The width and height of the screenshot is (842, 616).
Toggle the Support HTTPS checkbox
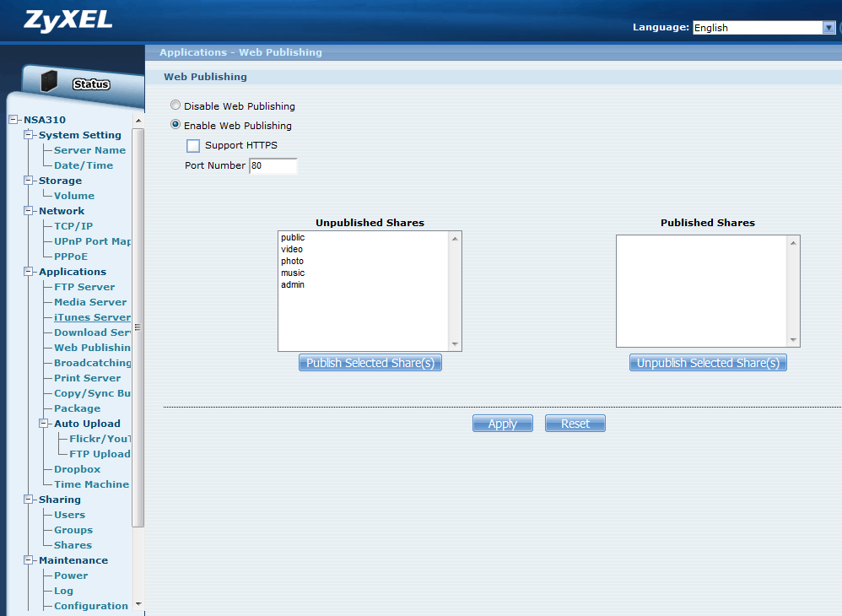pos(192,145)
